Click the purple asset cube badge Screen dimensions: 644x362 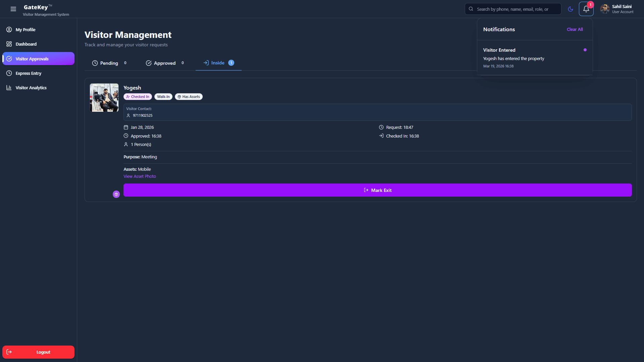coord(116,194)
